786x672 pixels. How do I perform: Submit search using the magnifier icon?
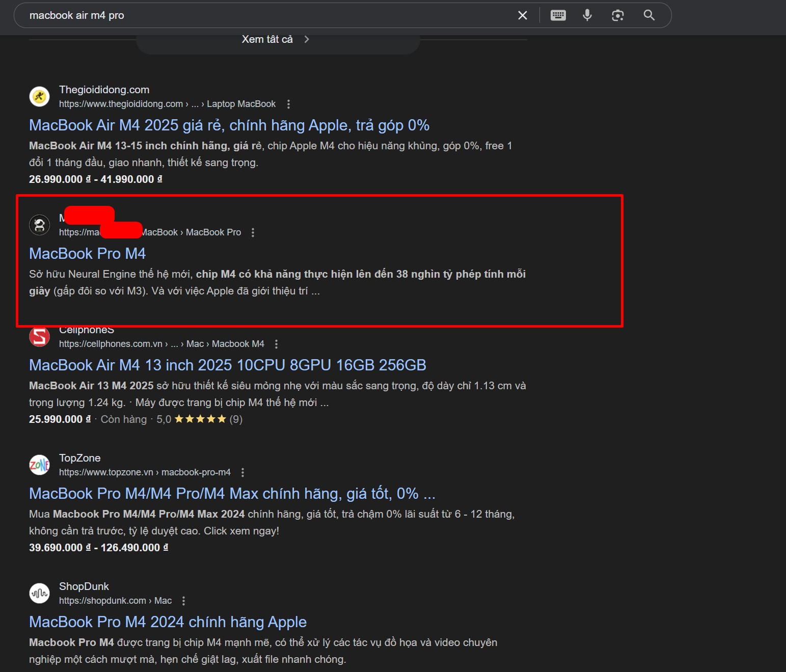[x=649, y=15]
